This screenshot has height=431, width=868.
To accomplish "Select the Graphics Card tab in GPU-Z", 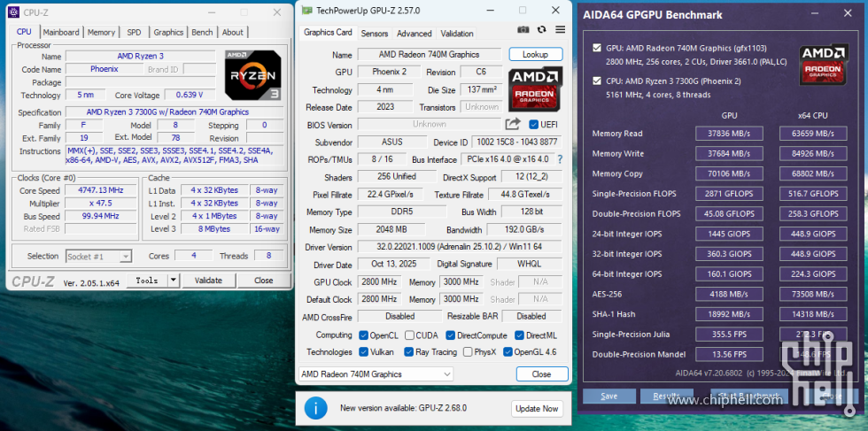I will [328, 32].
